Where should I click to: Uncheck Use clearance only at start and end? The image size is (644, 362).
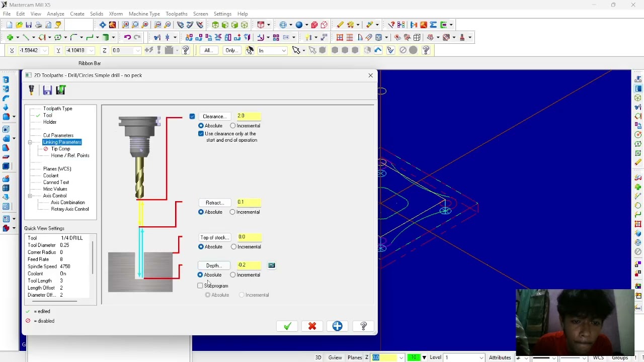point(201,134)
